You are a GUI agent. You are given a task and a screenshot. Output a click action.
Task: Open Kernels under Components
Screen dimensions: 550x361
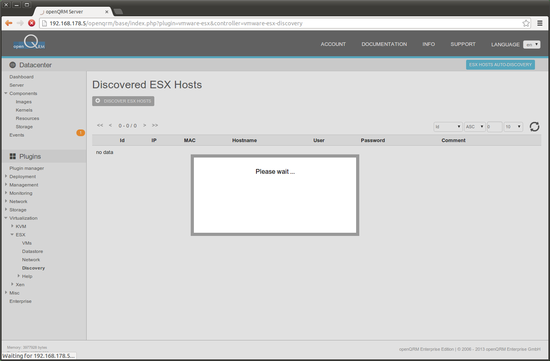(24, 110)
